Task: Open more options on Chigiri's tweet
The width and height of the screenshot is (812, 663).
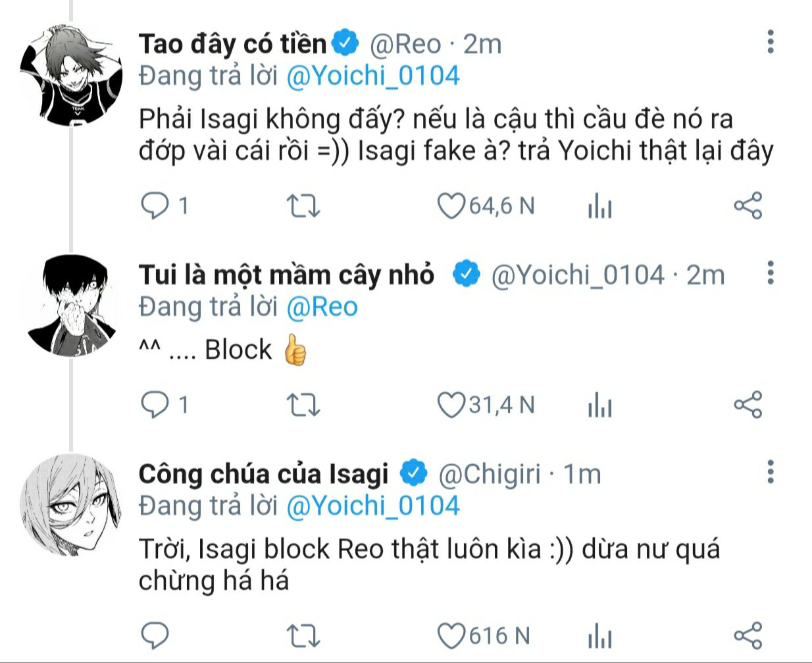Action: [771, 472]
